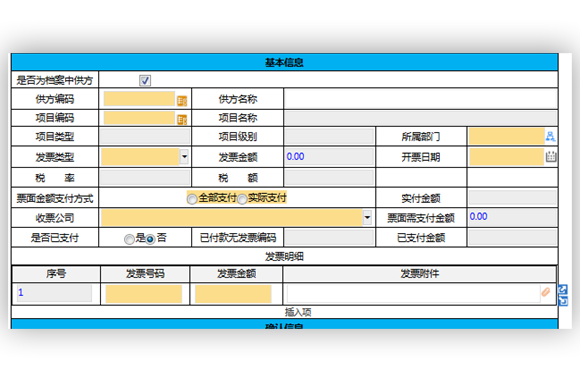Focus the 供方编码 text field

click(139, 99)
